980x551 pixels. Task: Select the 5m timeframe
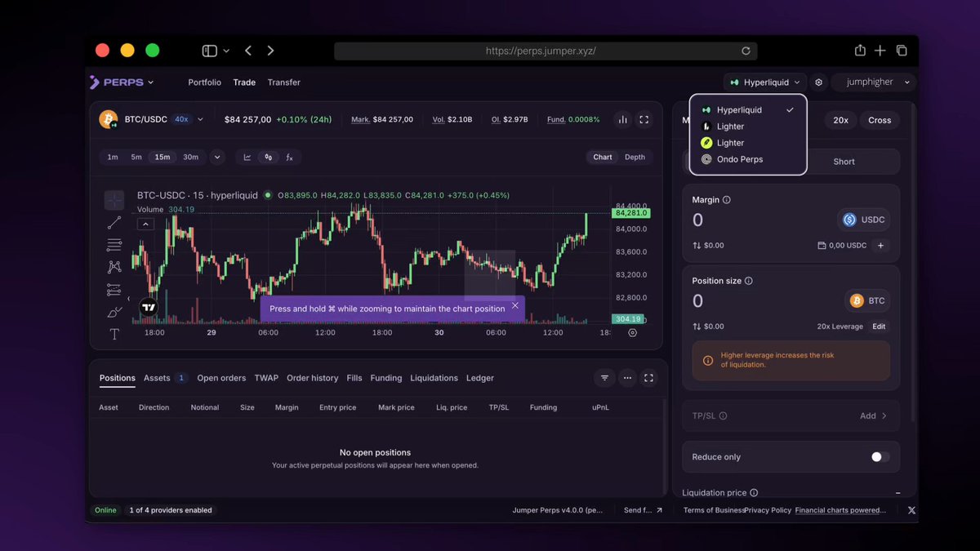coord(136,158)
